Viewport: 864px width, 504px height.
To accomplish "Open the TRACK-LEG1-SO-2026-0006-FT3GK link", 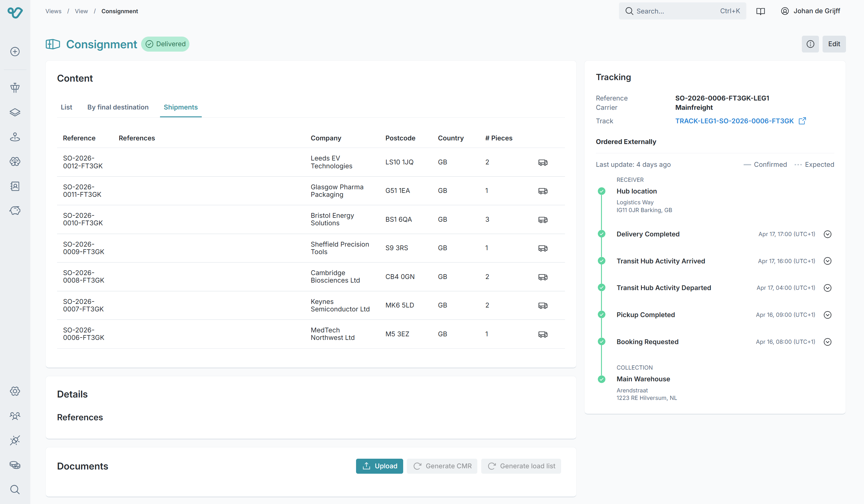I will click(x=734, y=121).
